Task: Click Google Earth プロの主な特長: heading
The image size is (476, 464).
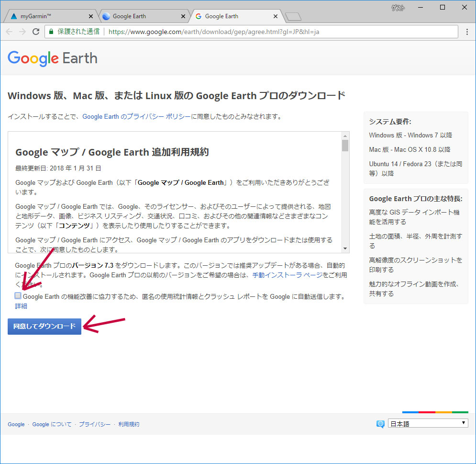Action: (x=416, y=199)
